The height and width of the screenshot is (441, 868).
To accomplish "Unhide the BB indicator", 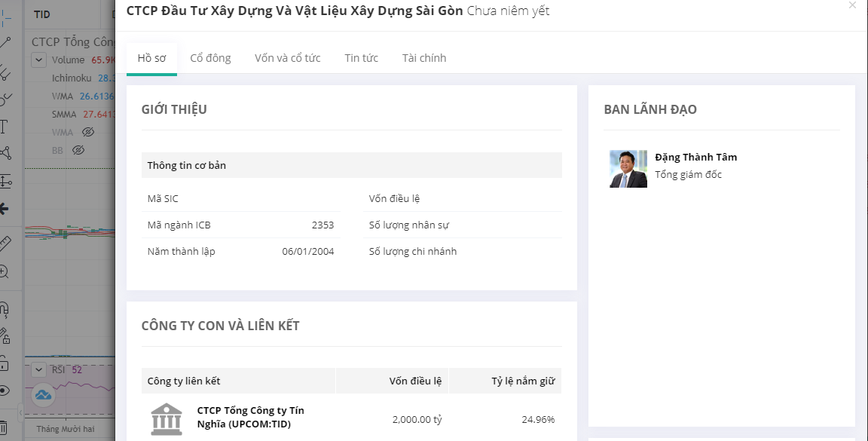I will (x=78, y=150).
